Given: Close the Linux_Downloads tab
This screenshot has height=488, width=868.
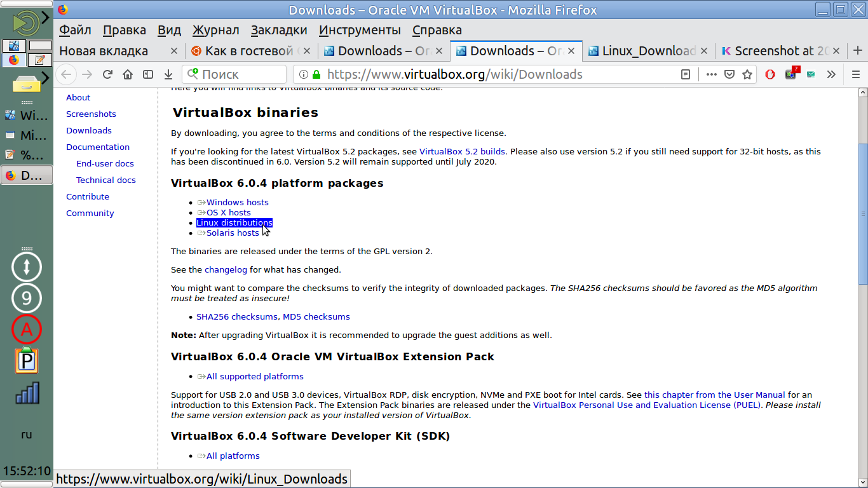Looking at the screenshot, I should point(703,51).
